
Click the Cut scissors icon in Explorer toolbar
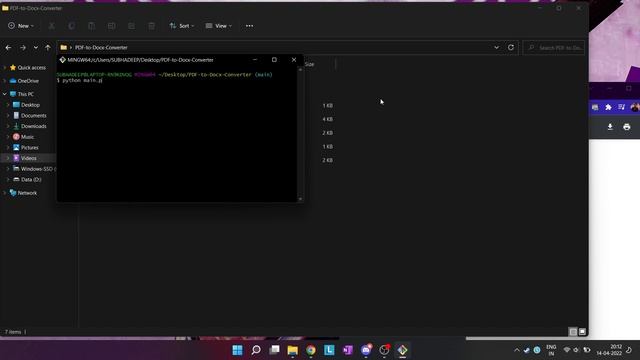tap(52, 26)
